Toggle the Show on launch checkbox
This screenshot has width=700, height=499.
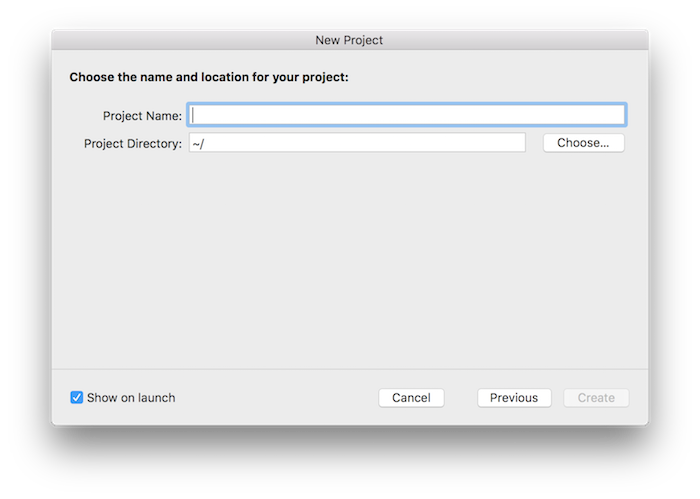coord(77,398)
